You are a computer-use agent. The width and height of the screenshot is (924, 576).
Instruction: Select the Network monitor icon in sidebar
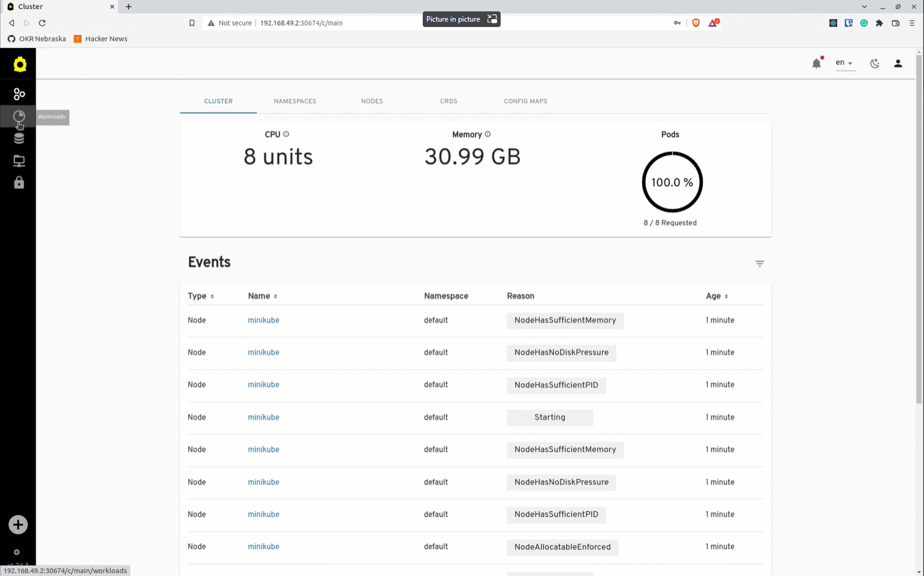coord(19,160)
